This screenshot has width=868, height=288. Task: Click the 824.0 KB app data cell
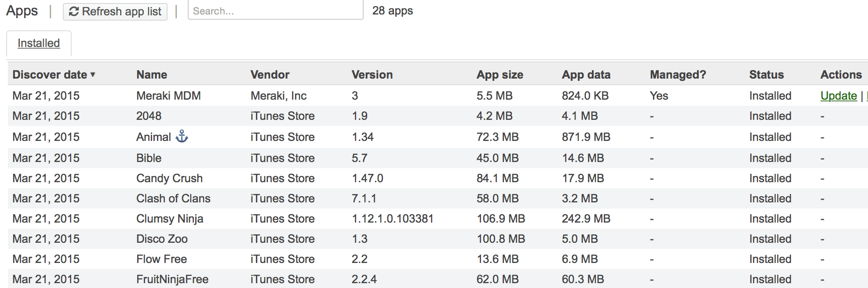coord(585,96)
